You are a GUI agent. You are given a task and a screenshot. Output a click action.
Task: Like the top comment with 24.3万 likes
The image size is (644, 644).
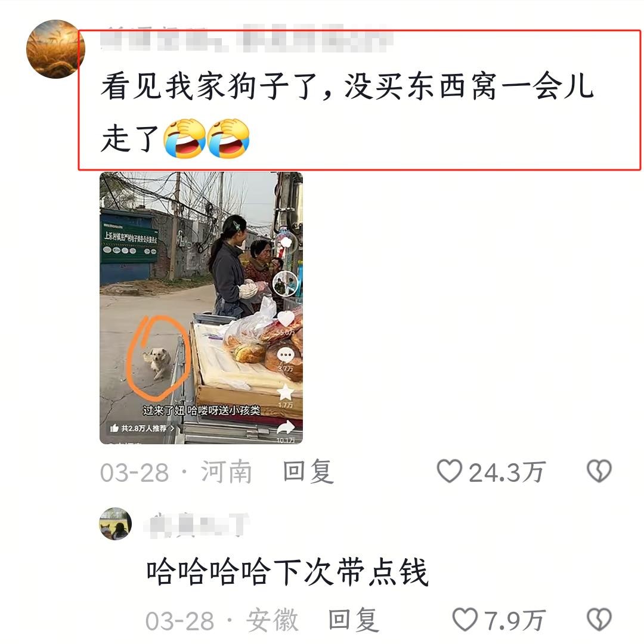[450, 471]
